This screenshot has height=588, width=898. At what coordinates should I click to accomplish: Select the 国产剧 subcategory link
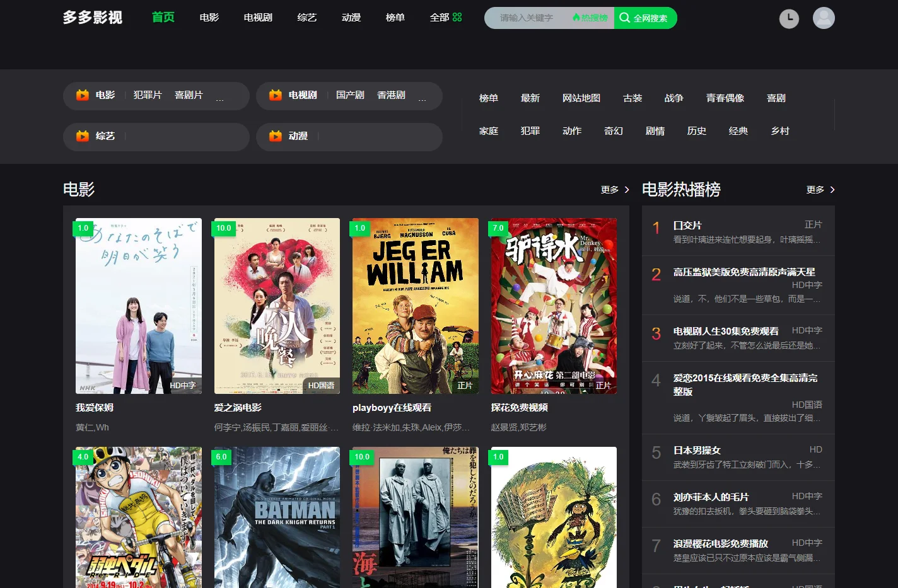click(350, 95)
